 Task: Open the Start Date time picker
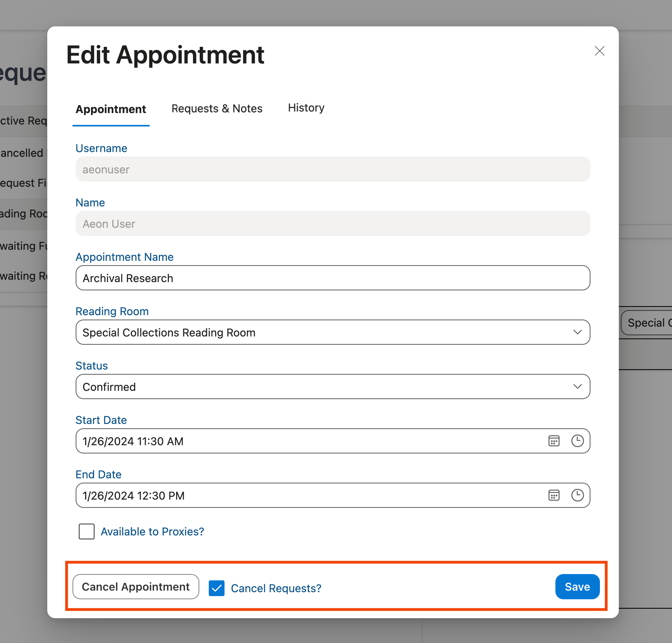(577, 441)
